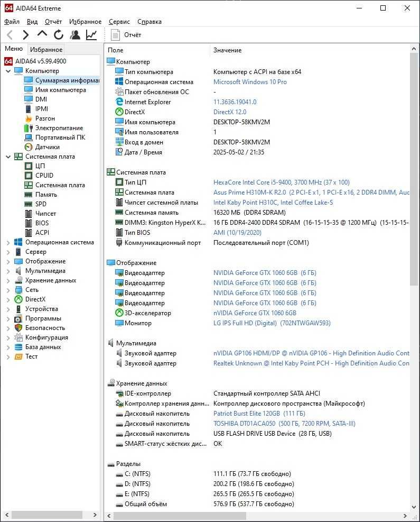Open the Сервис menu

coord(119,22)
